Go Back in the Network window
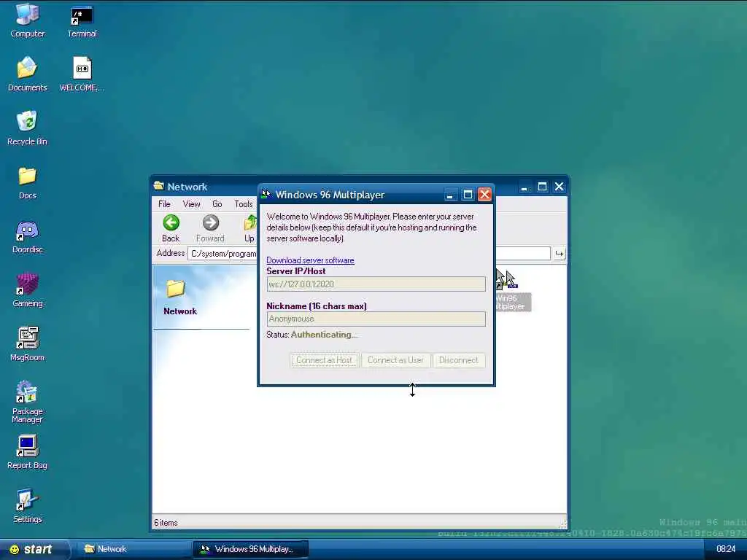The width and height of the screenshot is (747, 560). click(x=171, y=228)
